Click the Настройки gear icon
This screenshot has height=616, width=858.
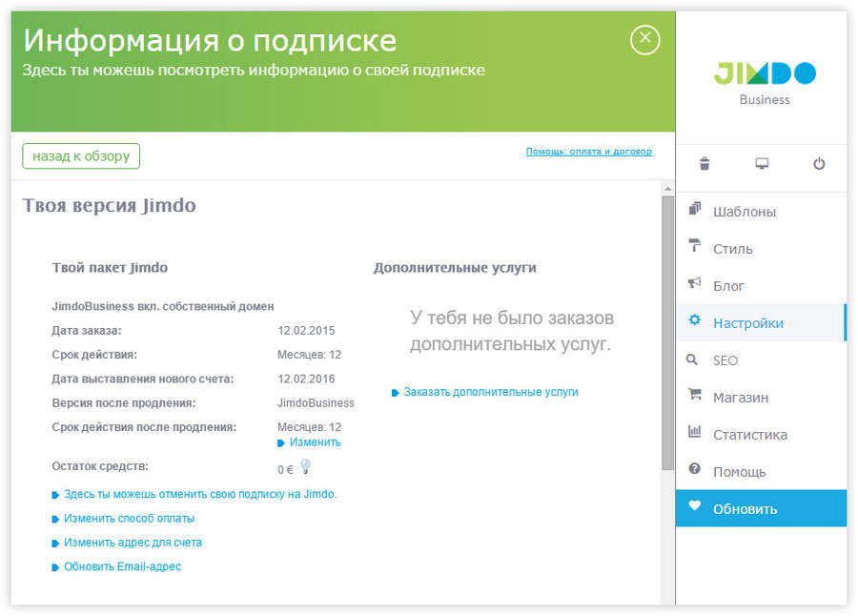click(694, 320)
